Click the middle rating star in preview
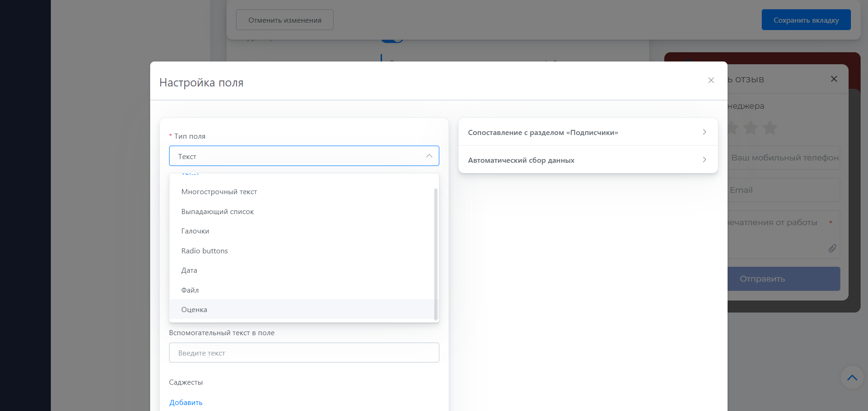 click(751, 128)
